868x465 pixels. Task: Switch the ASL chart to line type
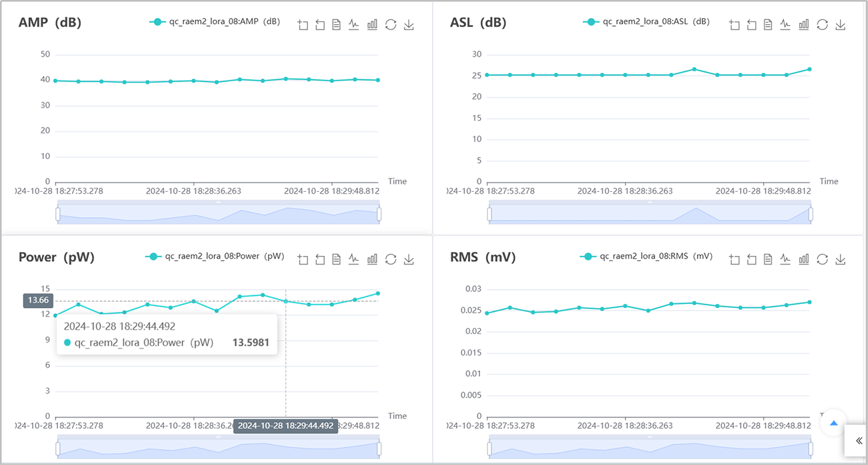click(785, 25)
